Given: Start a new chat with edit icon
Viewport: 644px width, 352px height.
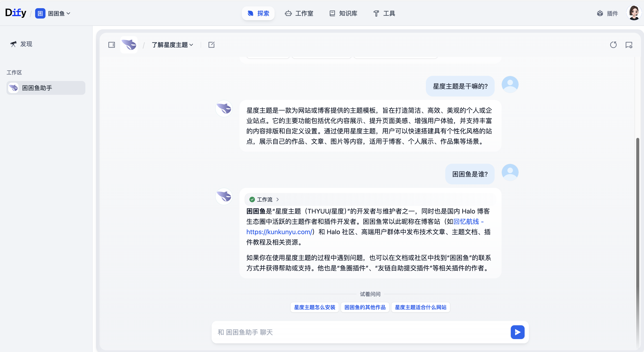Looking at the screenshot, I should point(211,45).
